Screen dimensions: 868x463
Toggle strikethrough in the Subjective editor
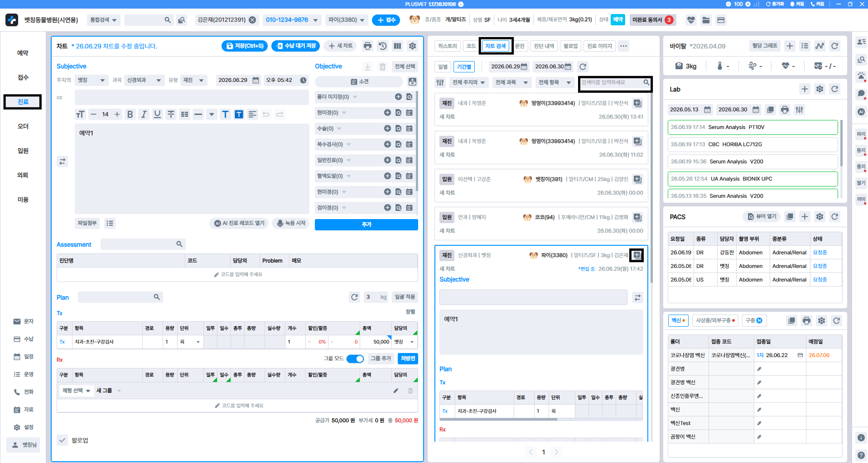tap(171, 114)
